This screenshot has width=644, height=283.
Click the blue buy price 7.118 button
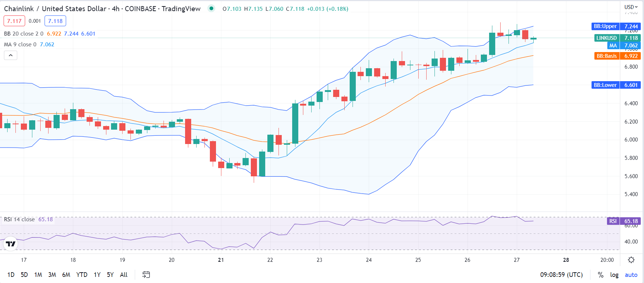point(55,21)
